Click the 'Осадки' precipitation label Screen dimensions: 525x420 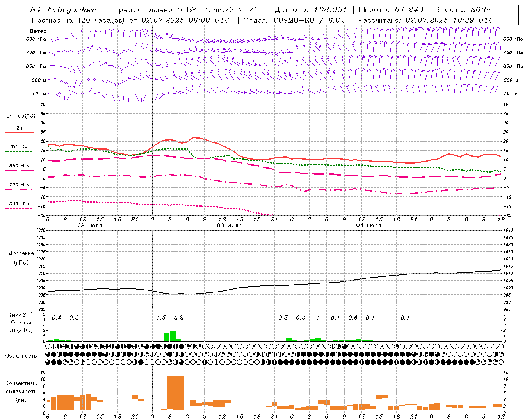(21, 322)
